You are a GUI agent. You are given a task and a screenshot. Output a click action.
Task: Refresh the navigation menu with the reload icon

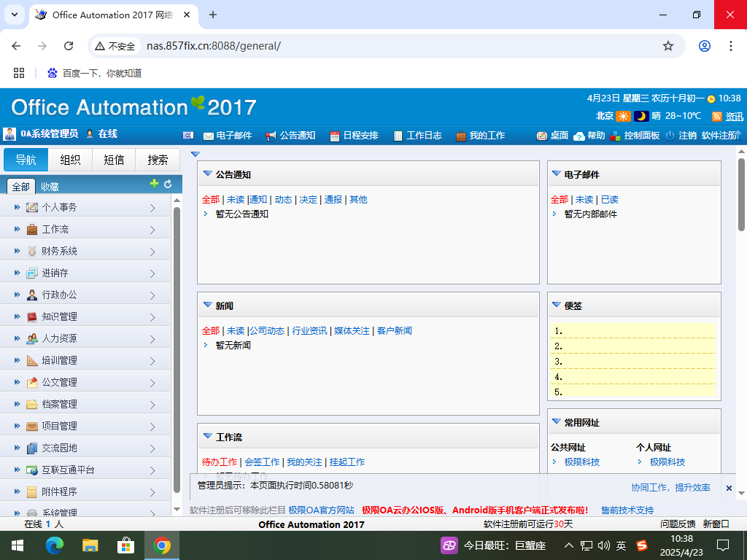[x=168, y=184]
